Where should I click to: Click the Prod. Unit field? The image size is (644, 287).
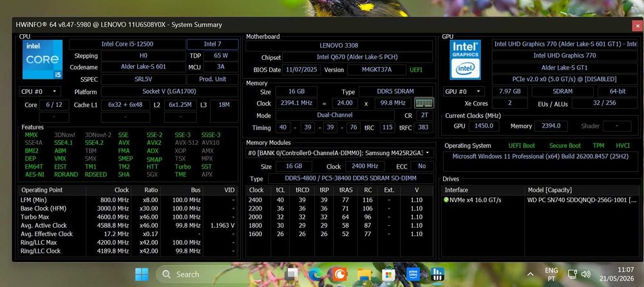(213, 79)
